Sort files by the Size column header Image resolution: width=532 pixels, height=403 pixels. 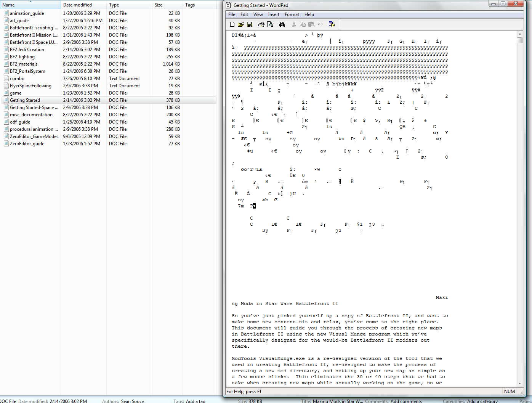coord(167,5)
